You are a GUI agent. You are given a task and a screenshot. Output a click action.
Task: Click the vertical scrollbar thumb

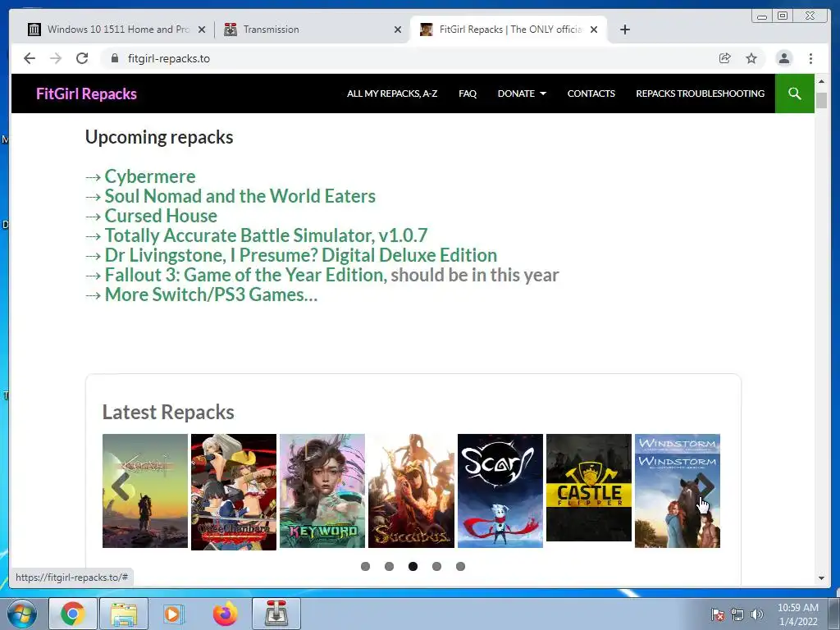point(821,100)
